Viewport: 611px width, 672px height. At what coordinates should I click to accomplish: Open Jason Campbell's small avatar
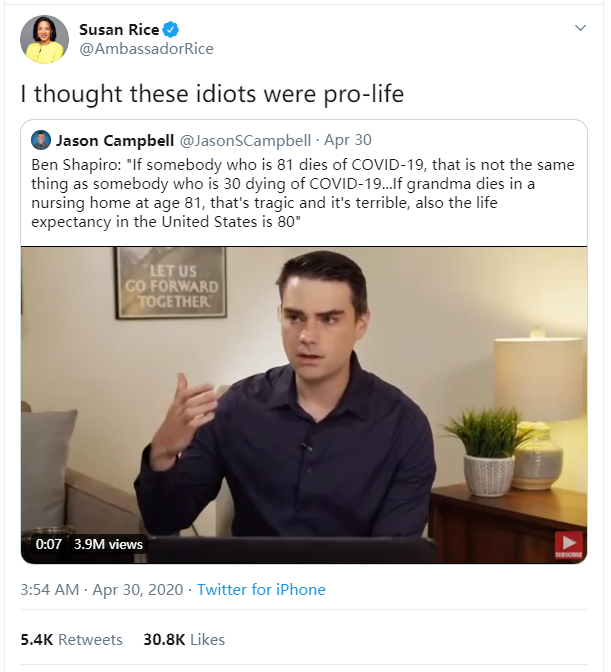(x=41, y=140)
